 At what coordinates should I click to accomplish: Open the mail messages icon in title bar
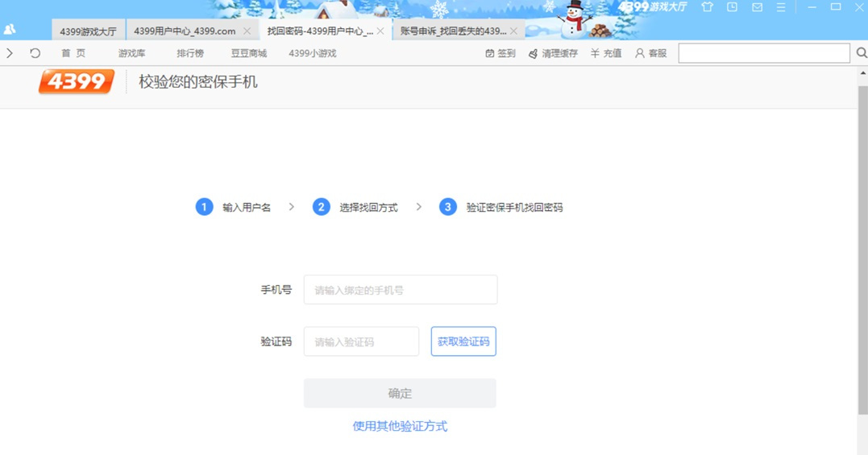[x=757, y=7]
